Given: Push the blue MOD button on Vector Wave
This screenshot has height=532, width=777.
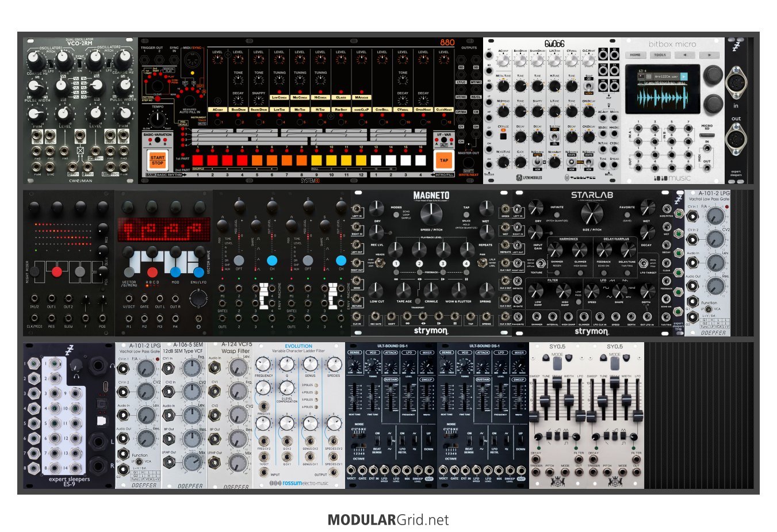Looking at the screenshot, I should pos(175,271).
